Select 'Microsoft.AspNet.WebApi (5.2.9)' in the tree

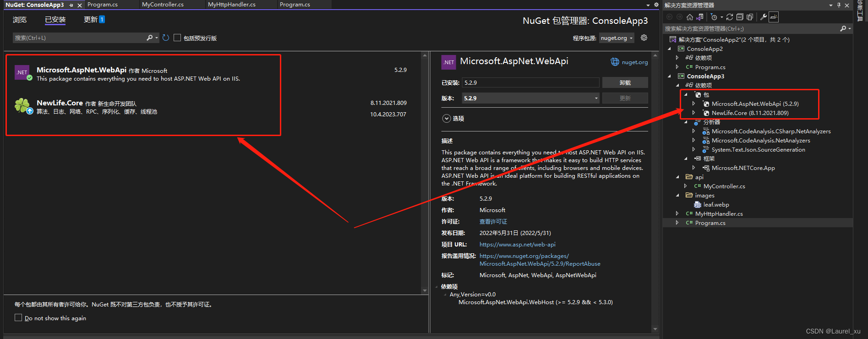coord(755,104)
